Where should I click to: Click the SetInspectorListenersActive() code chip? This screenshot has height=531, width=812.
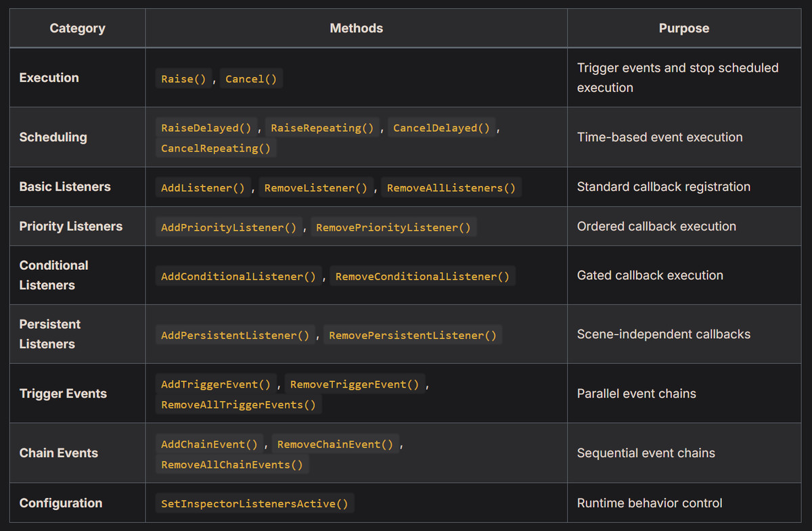click(254, 503)
